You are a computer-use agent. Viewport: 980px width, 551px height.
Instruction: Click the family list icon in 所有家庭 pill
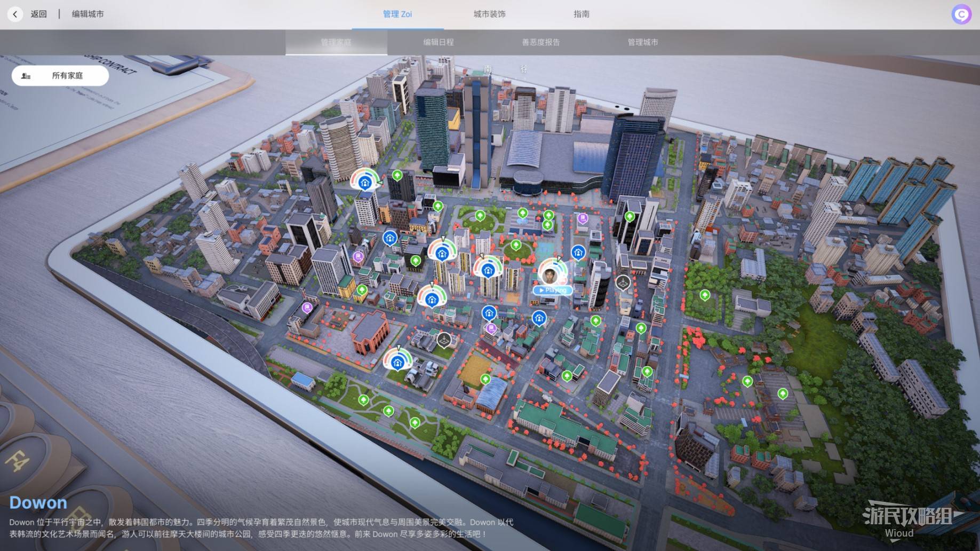coord(26,76)
